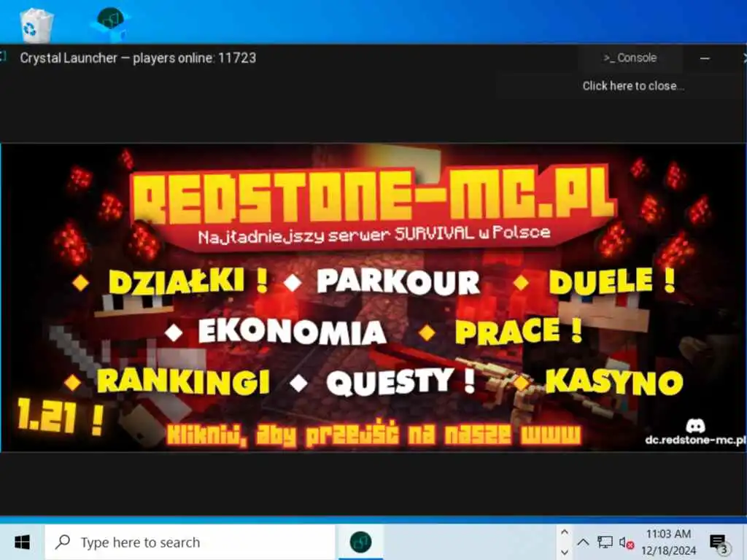
Task: Open the network status tray icon
Action: pos(605,542)
